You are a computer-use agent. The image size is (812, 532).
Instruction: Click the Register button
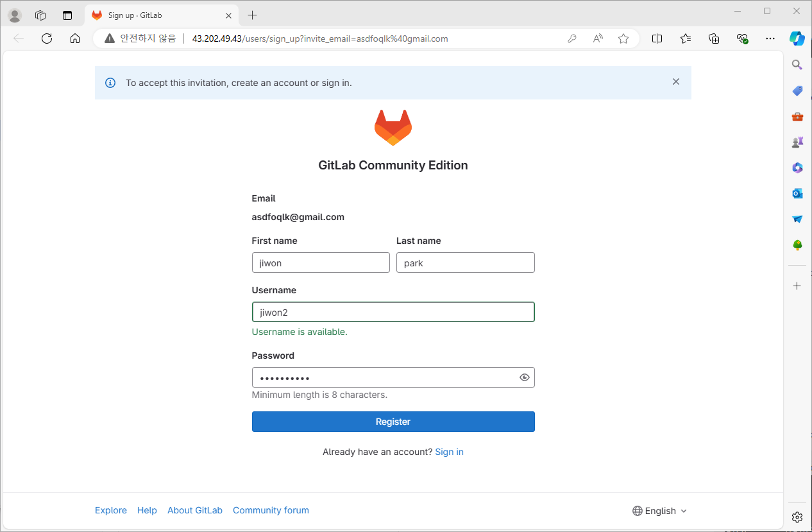coord(393,422)
